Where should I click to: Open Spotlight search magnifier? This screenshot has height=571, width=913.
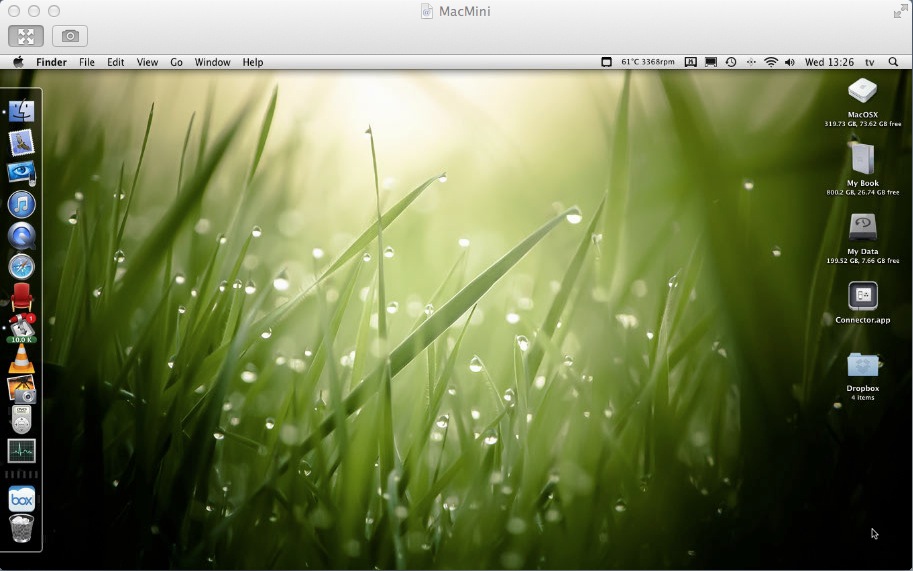click(x=893, y=62)
